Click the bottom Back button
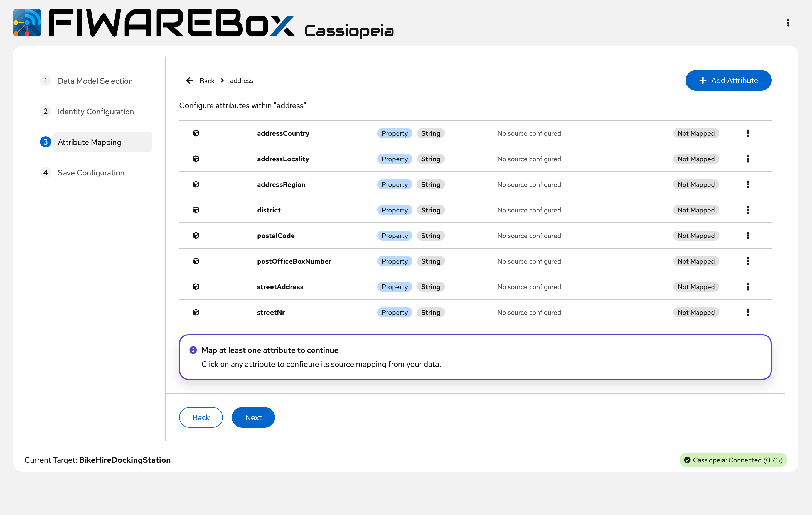The width and height of the screenshot is (812, 515). pos(201,417)
